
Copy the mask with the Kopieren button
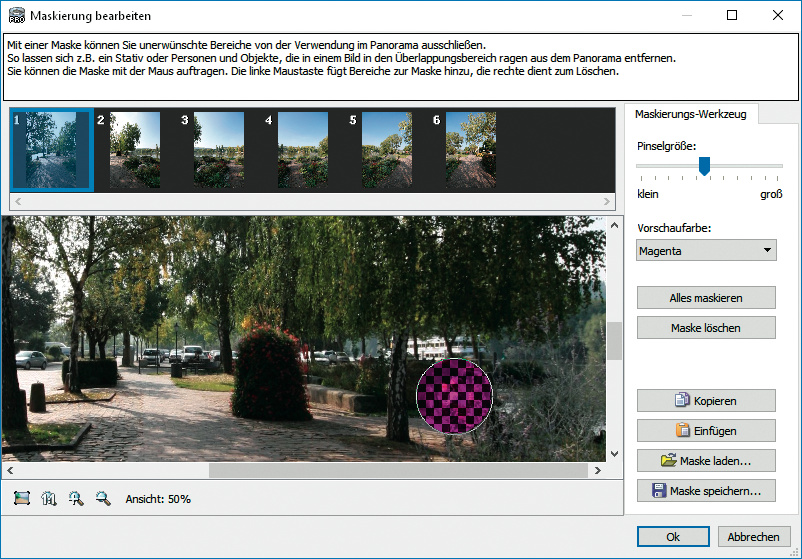pos(706,400)
